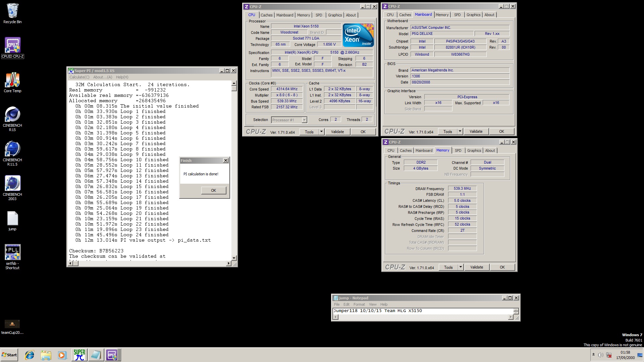The width and height of the screenshot is (644, 362).
Task: Open the Recycle Bin desktop icon
Action: 12,13
